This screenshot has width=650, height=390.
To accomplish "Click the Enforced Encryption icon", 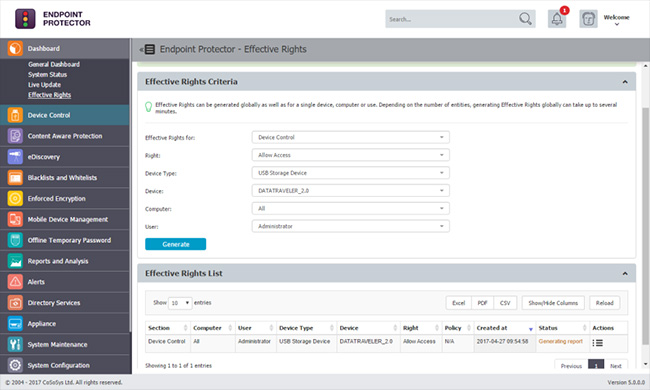I will click(x=15, y=199).
